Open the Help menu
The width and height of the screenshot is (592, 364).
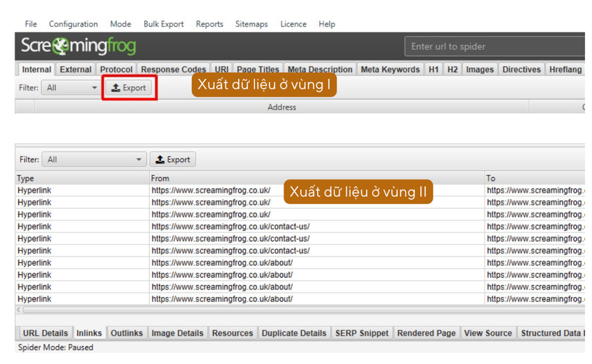click(327, 24)
